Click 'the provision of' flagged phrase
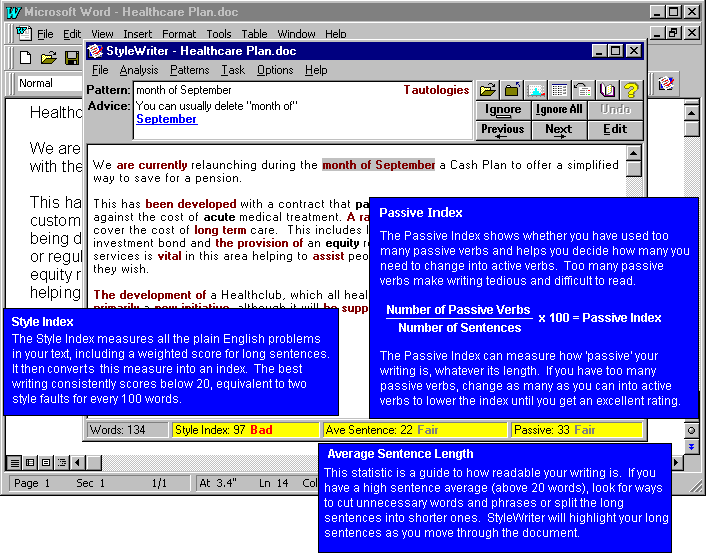Image resolution: width=707 pixels, height=554 pixels. point(259,243)
